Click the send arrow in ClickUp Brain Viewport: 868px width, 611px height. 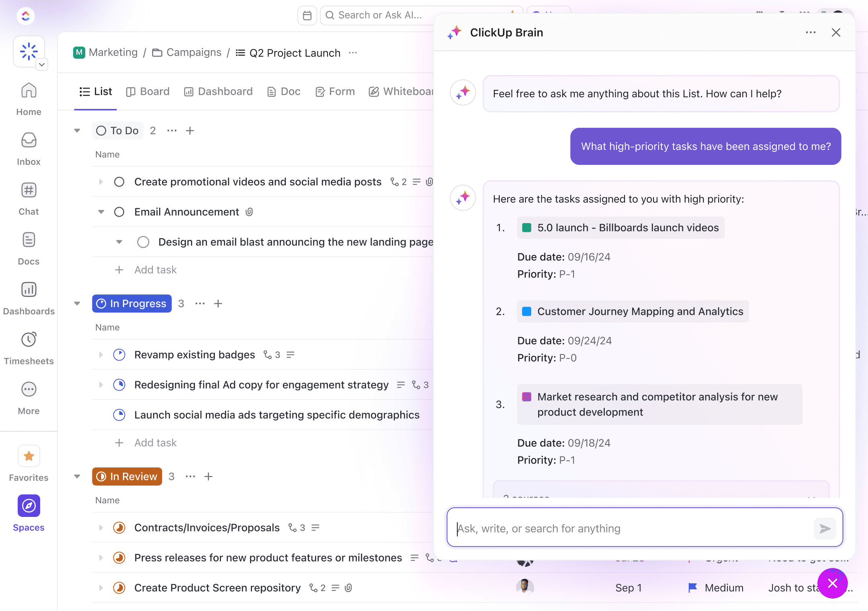click(825, 529)
